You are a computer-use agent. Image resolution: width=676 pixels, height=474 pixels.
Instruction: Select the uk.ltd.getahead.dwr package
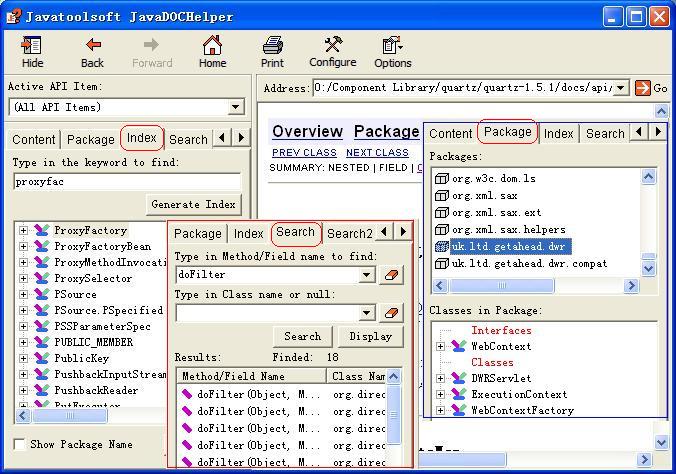click(510, 246)
